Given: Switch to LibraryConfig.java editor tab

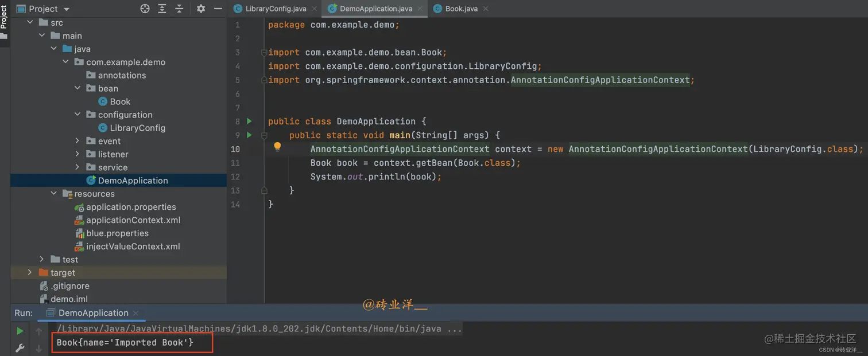Looking at the screenshot, I should (x=276, y=9).
